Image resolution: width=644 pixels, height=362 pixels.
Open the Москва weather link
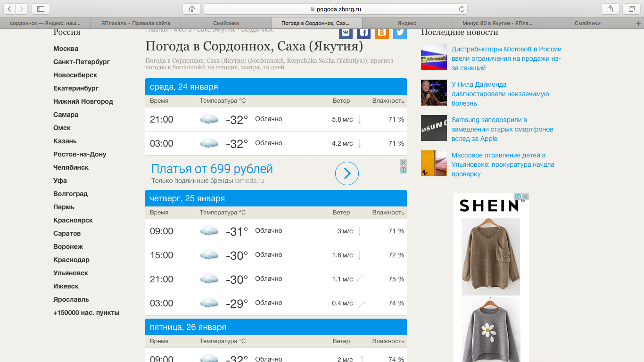pos(66,49)
